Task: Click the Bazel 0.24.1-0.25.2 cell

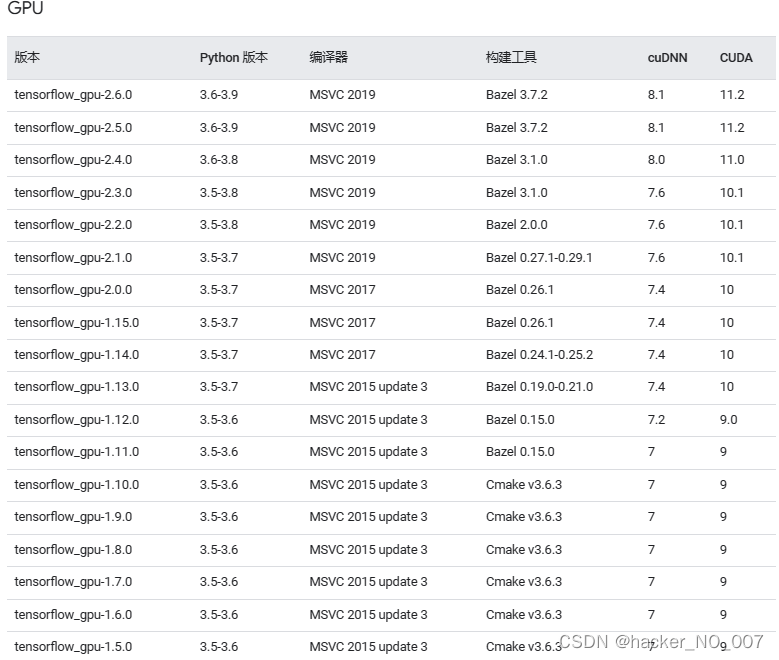Action: [540, 355]
